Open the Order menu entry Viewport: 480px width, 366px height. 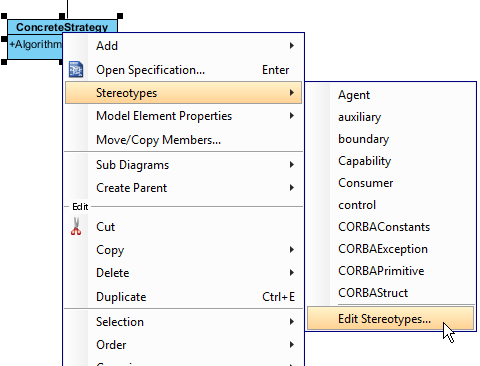[183, 345]
